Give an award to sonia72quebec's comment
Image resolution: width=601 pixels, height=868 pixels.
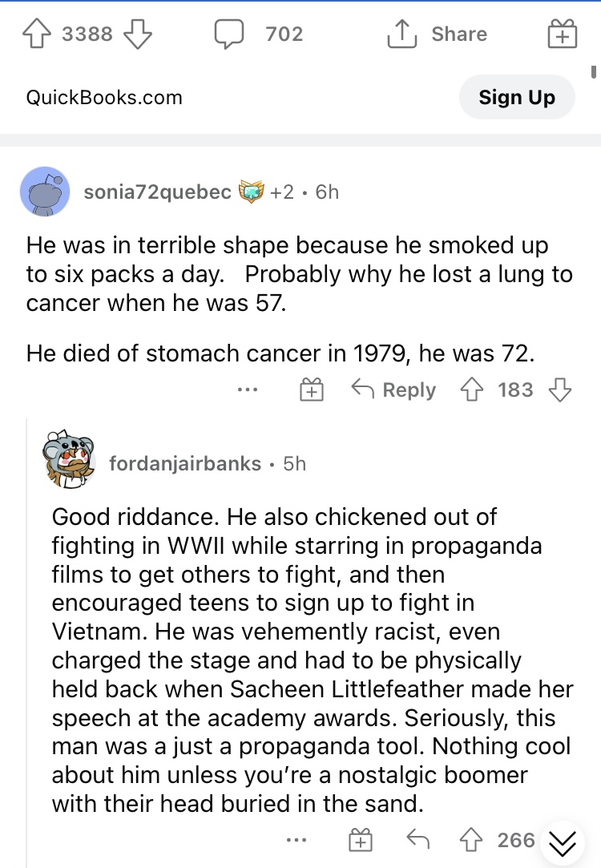pyautogui.click(x=312, y=390)
